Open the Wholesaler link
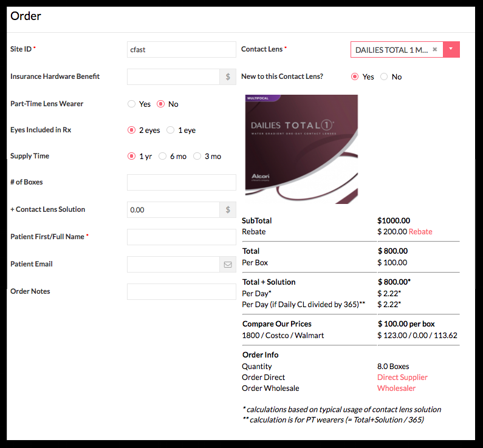This screenshot has height=448, width=483. tap(397, 389)
